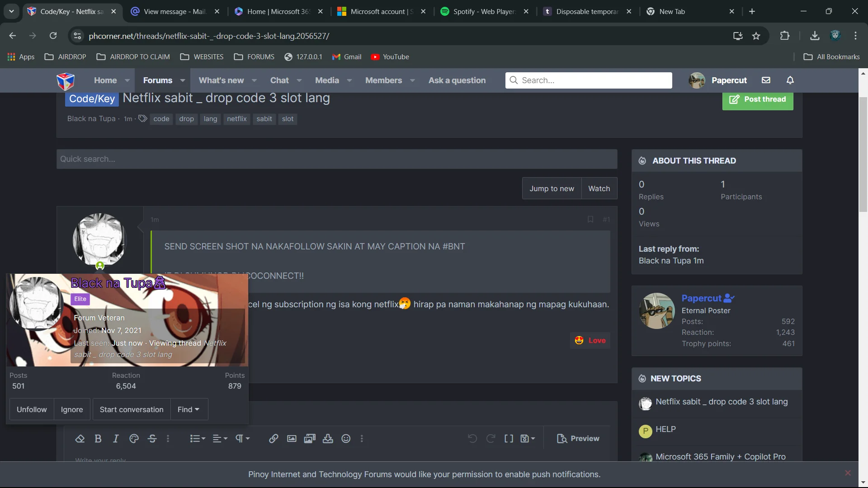
Task: Click undo in reply editor
Action: click(x=472, y=439)
